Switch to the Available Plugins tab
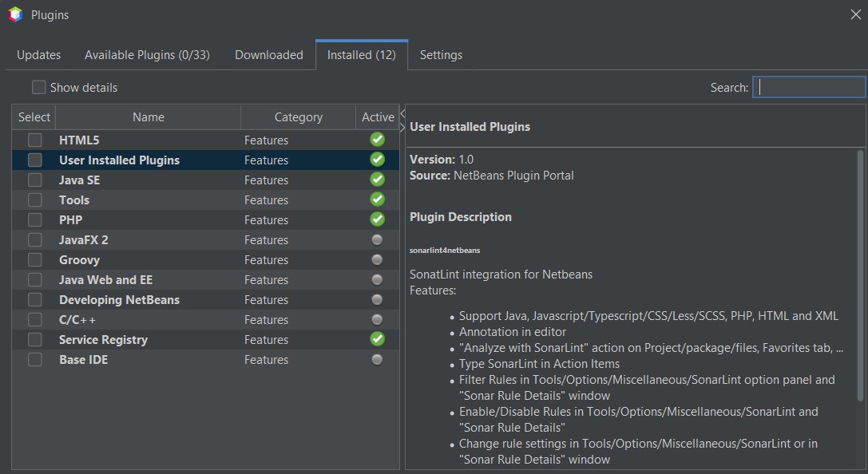This screenshot has height=474, width=868. 147,55
